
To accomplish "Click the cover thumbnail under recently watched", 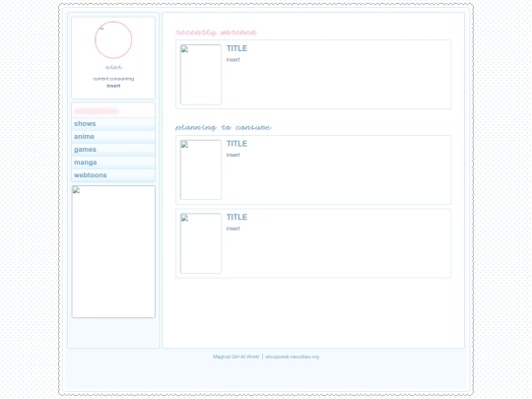I will click(201, 75).
